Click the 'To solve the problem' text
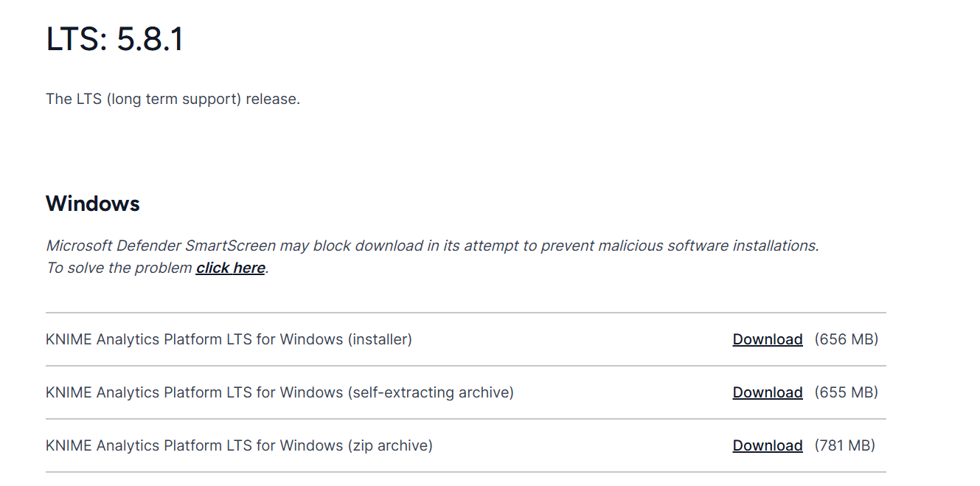The image size is (980, 486). [x=119, y=268]
